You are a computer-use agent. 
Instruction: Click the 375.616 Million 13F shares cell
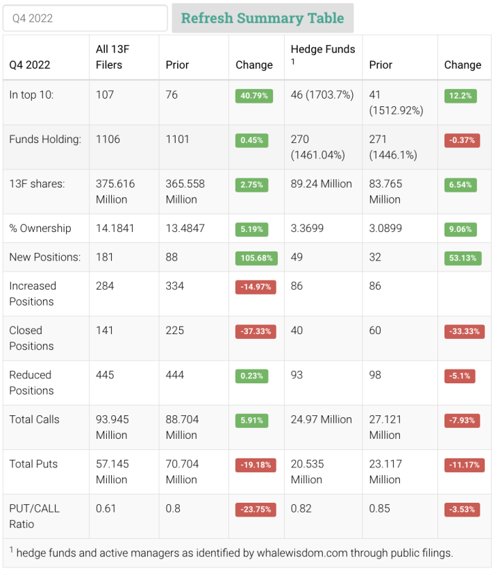coord(115,191)
